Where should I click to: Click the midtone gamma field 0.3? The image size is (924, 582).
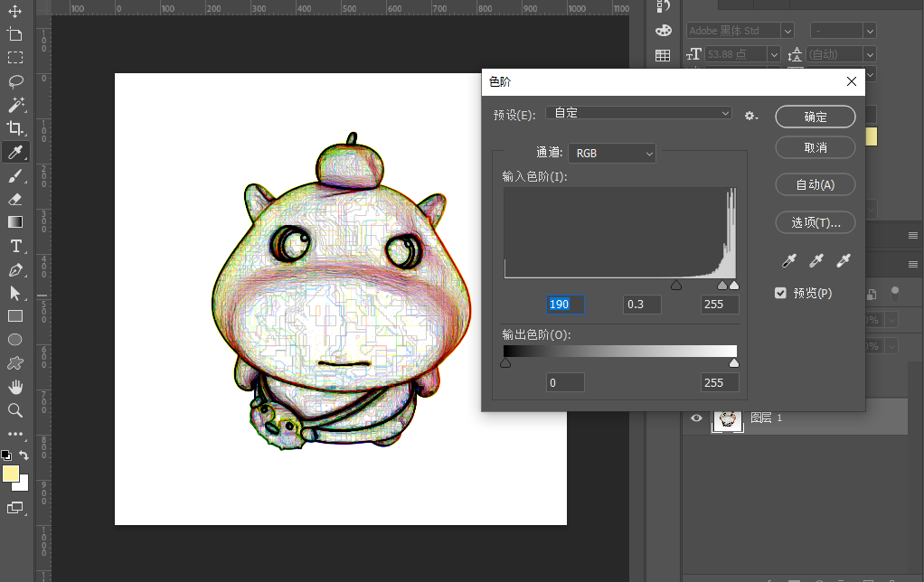(642, 305)
